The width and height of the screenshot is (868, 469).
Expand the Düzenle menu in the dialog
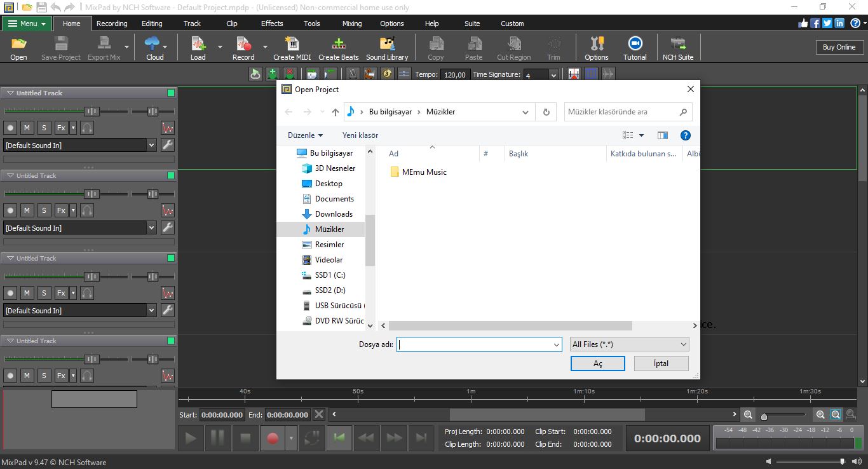[305, 135]
